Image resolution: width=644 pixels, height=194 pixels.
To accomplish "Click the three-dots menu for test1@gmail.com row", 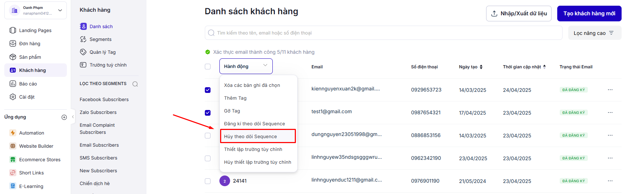I will (610, 112).
